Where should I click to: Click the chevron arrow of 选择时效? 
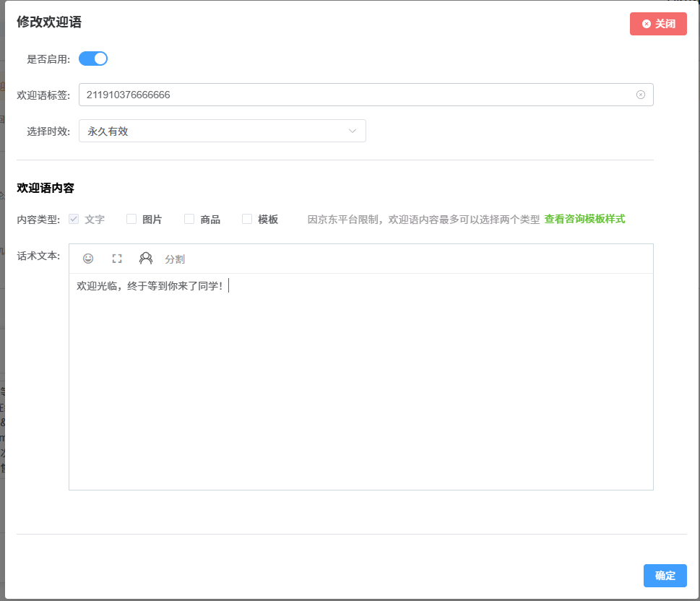tap(353, 131)
